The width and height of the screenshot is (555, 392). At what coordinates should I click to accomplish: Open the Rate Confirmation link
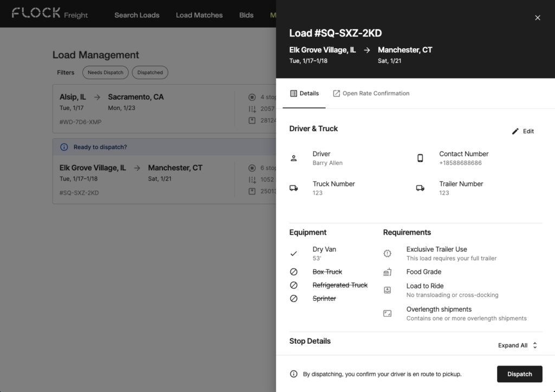(371, 93)
